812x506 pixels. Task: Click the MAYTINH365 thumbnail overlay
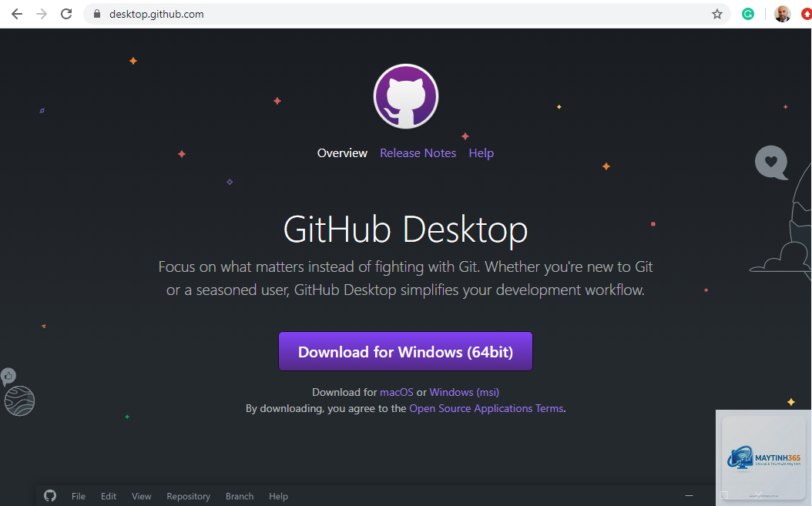click(x=763, y=457)
